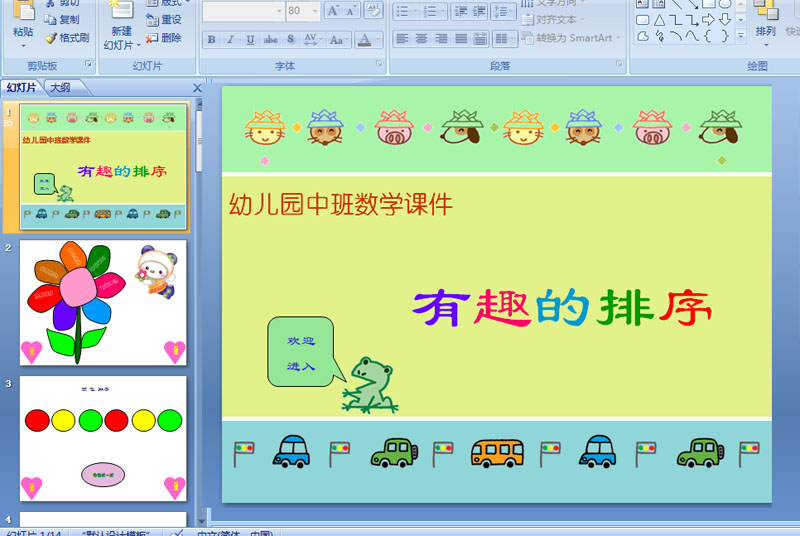Viewport: 800px width, 536px height.
Task: Switch to the 大纲 outline tab
Action: click(60, 88)
